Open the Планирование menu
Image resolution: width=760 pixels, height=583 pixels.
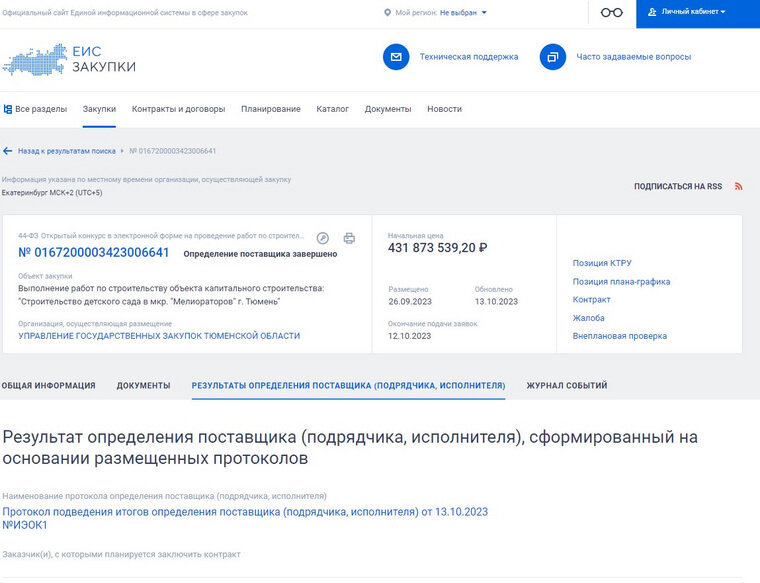point(271,109)
